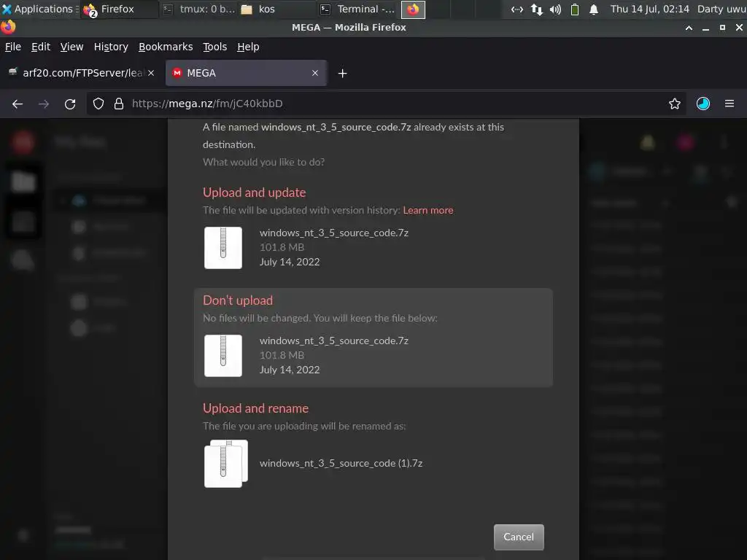This screenshot has height=560, width=747.
Task: Click the double archive icon under Upload and rename
Action: (226, 463)
